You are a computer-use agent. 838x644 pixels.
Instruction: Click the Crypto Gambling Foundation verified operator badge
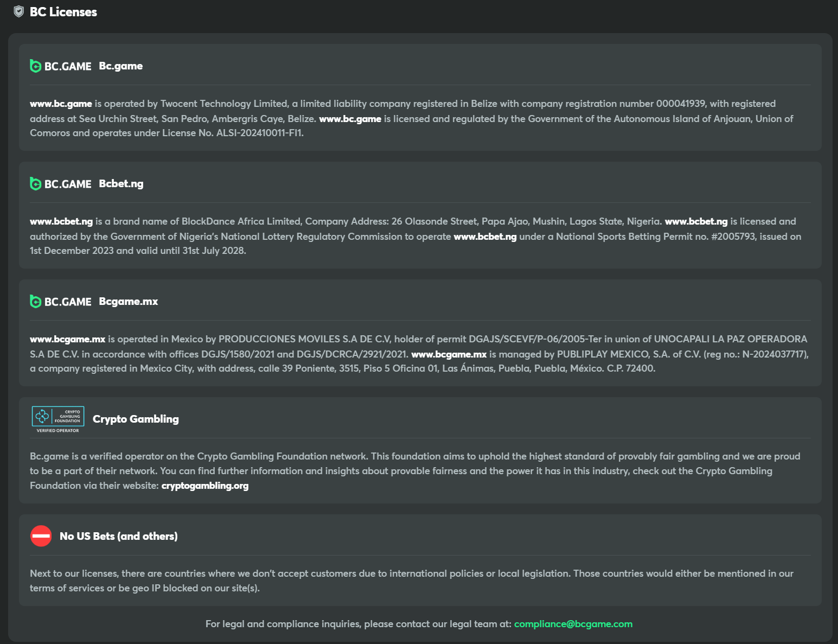coord(58,419)
